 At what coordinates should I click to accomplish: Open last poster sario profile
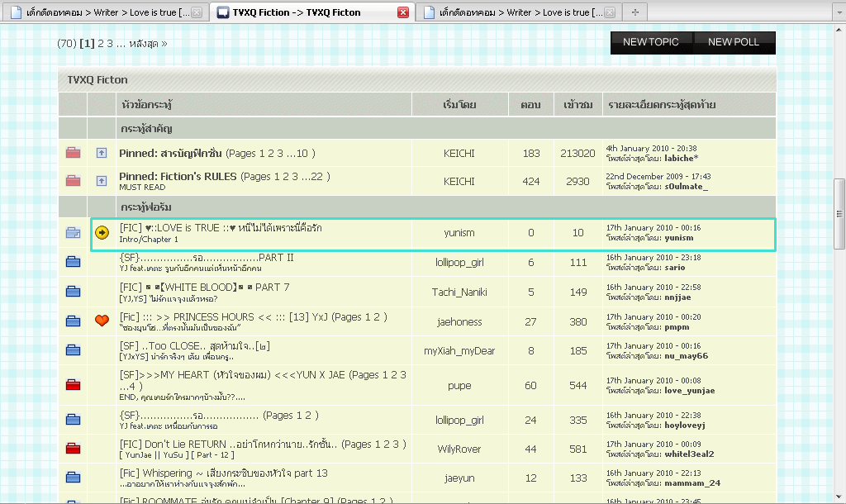(x=675, y=267)
